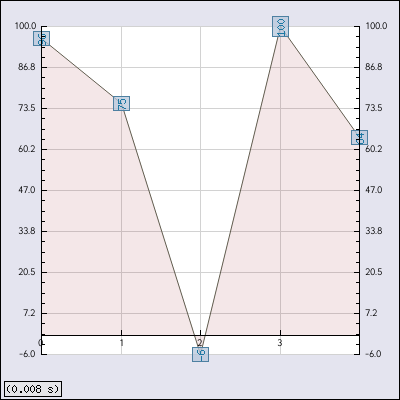Click the data point marker labeled -6
400x400 pixels.
(x=200, y=354)
